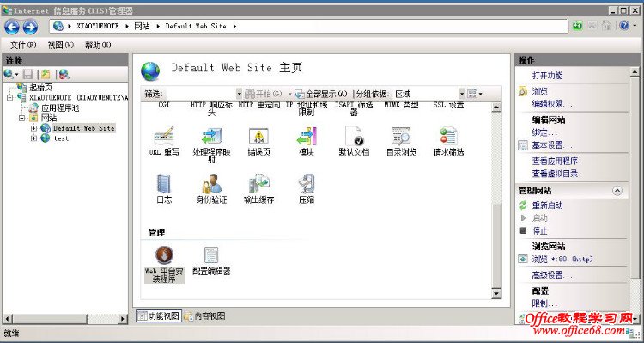Collapse the 网站 tree node
Image resolution: width=644 pixels, height=343 pixels.
pos(21,119)
